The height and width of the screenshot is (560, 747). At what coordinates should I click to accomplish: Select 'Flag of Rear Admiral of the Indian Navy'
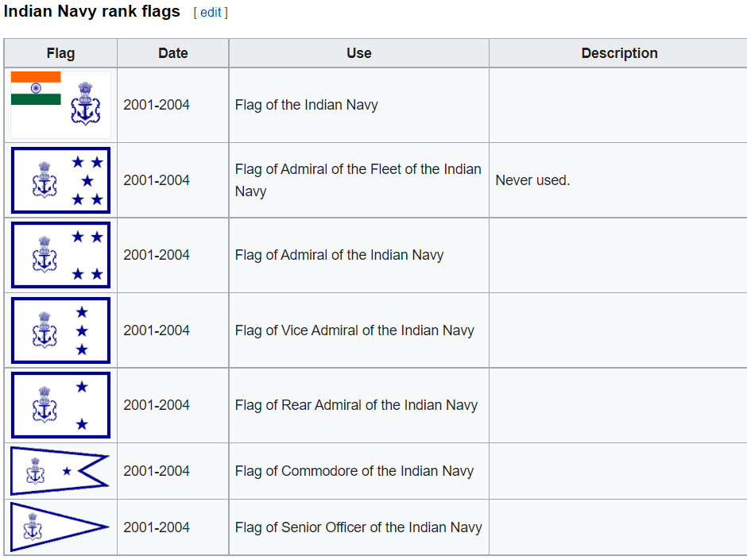356,405
